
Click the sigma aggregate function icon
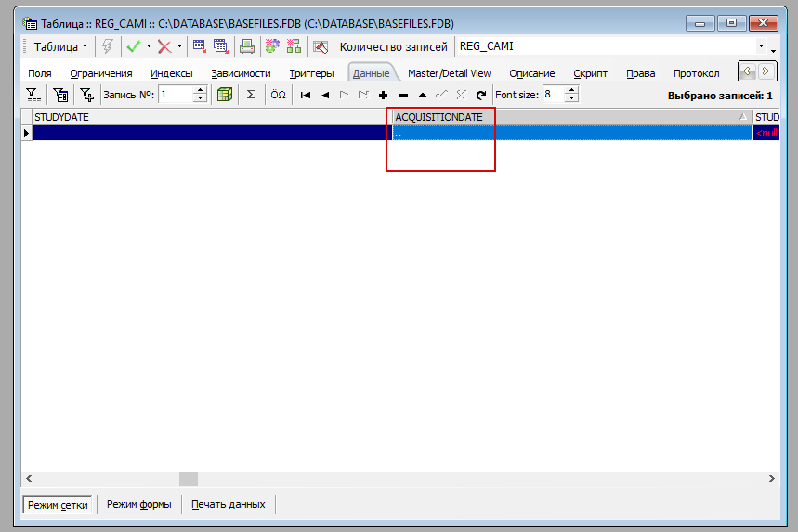(x=251, y=95)
